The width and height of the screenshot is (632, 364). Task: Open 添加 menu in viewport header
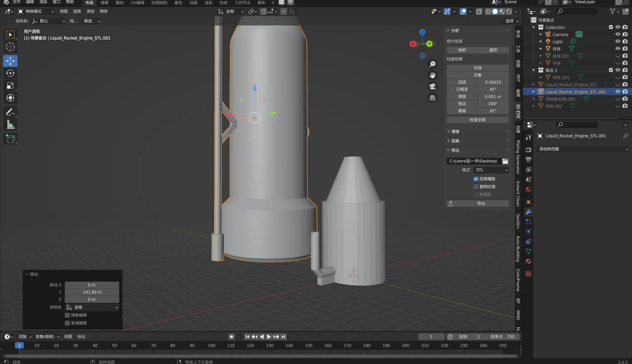pos(90,12)
